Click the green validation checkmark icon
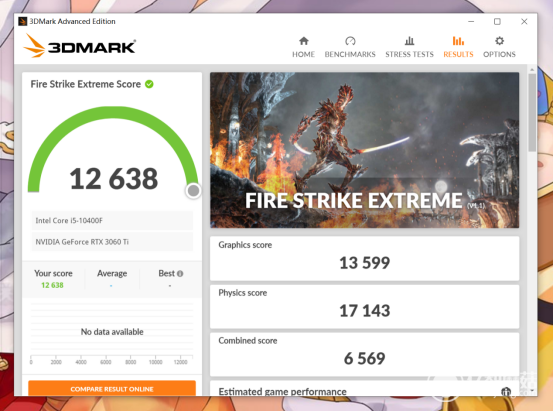Image resolution: width=554 pixels, height=412 pixels. point(149,84)
